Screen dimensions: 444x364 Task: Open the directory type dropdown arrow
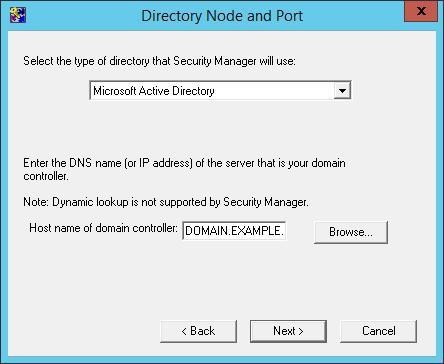[x=342, y=91]
